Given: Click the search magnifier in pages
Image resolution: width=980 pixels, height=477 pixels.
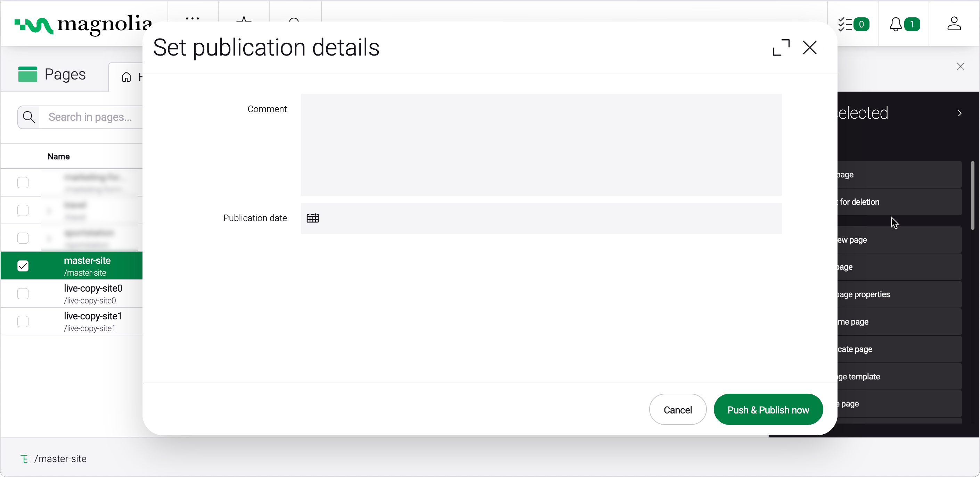Looking at the screenshot, I should point(29,117).
